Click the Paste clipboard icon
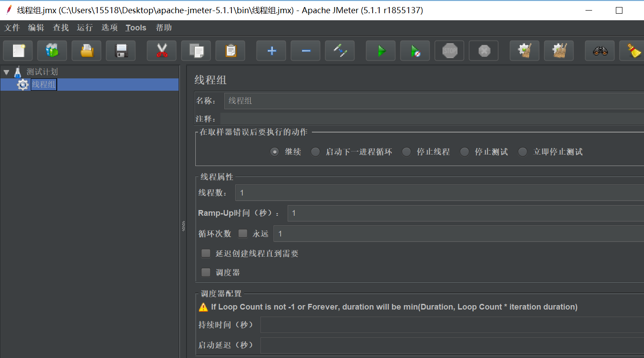The image size is (644, 358). coord(231,51)
